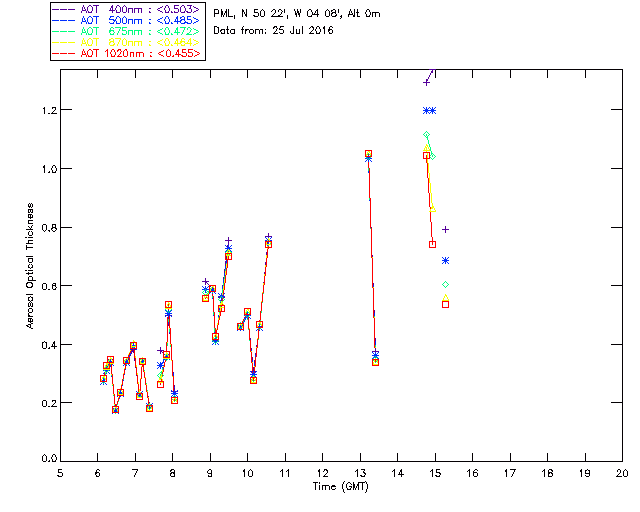This screenshot has height=512, width=640.
Task: Click the x-axis tick label 12
Action: (322, 473)
